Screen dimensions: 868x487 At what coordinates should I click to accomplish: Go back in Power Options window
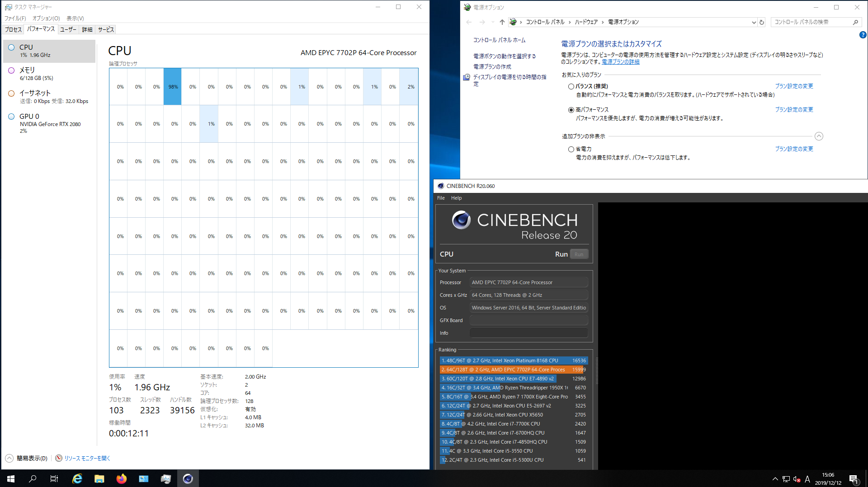coord(469,22)
